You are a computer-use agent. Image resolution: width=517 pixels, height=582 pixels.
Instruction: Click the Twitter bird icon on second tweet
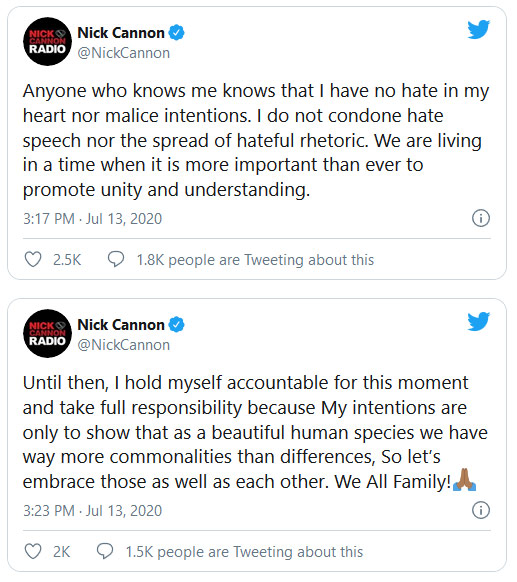[x=478, y=321]
